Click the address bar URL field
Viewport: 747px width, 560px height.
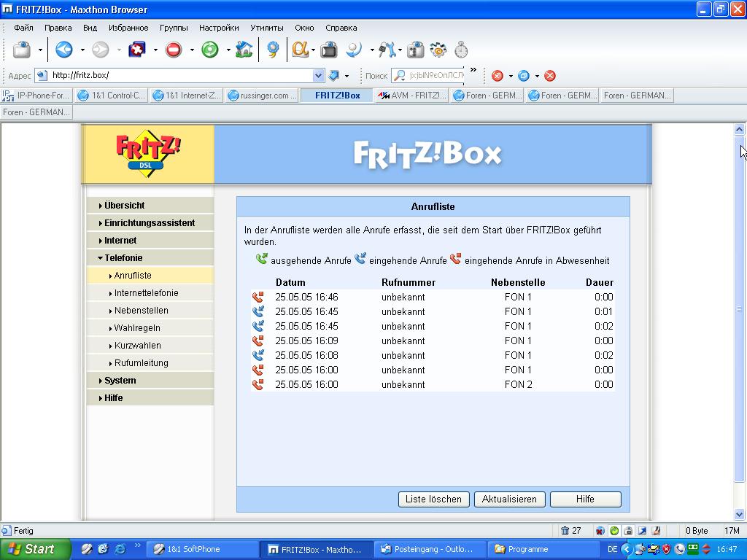click(x=181, y=75)
